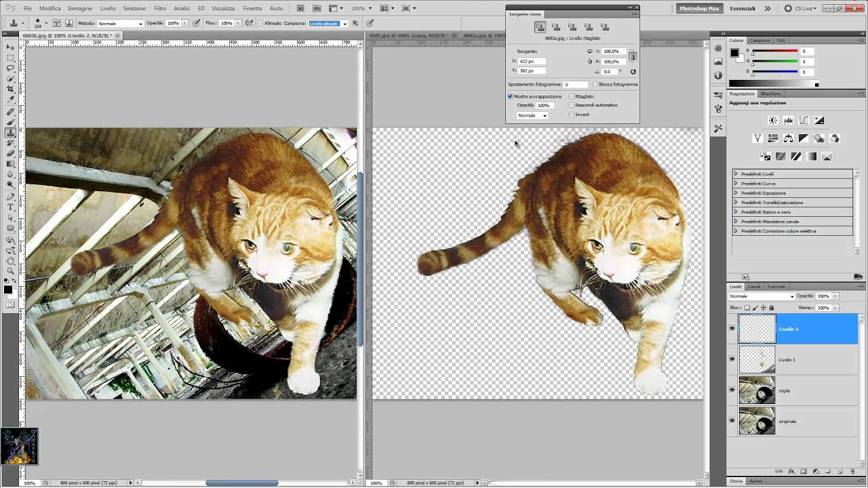This screenshot has height=488, width=868.
Task: Select the Clone Stamp tool in toolbox
Action: click(x=10, y=132)
